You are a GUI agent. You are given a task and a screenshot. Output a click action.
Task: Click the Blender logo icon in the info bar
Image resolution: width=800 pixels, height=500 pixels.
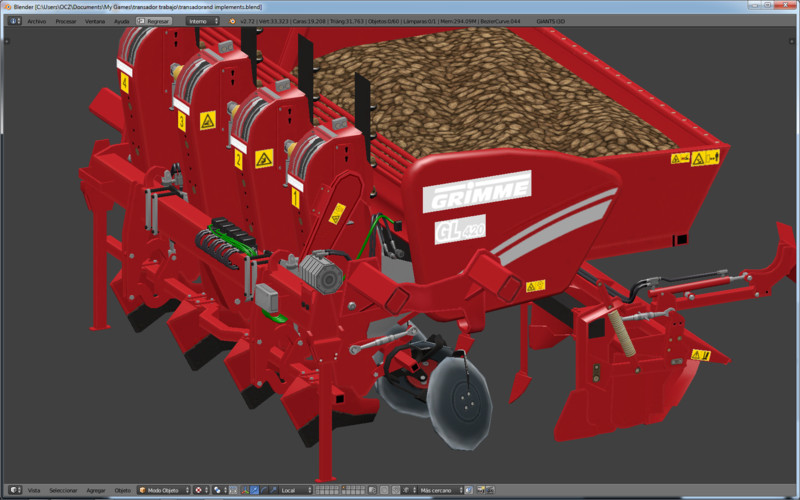233,20
